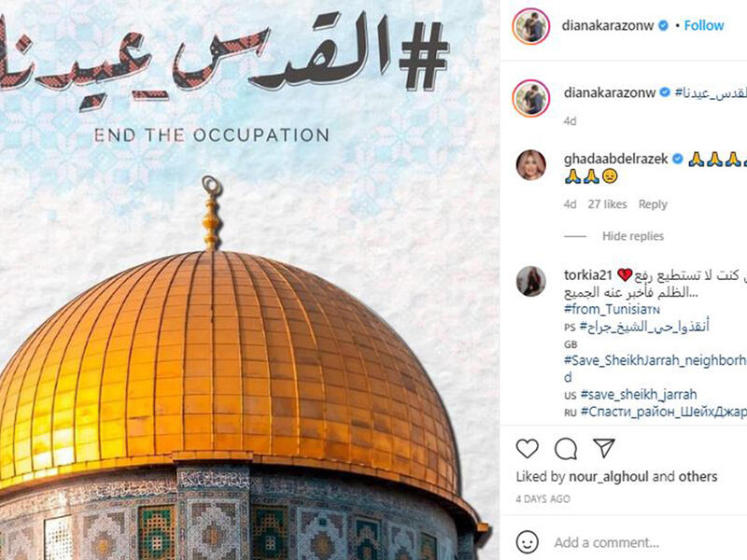Reply to ghadaabdelrazek's comment

653,204
